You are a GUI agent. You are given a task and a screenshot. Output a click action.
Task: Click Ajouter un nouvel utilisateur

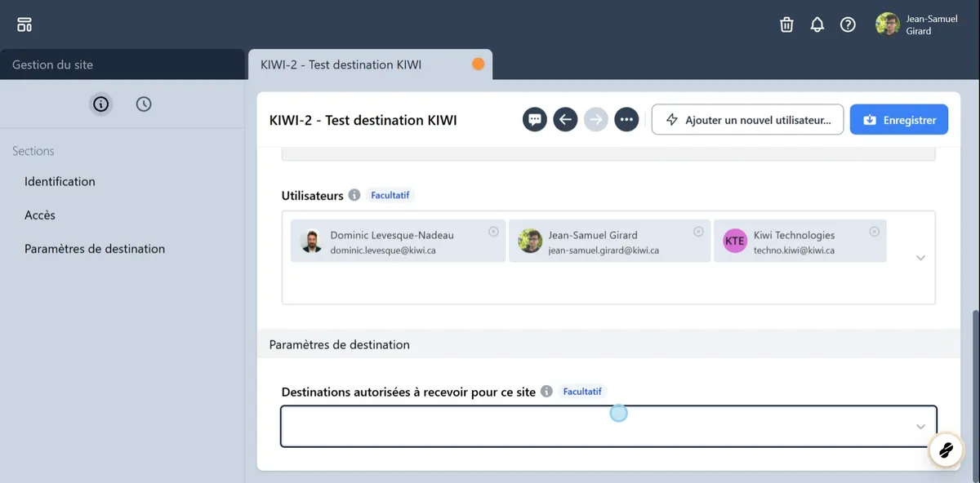coord(746,119)
